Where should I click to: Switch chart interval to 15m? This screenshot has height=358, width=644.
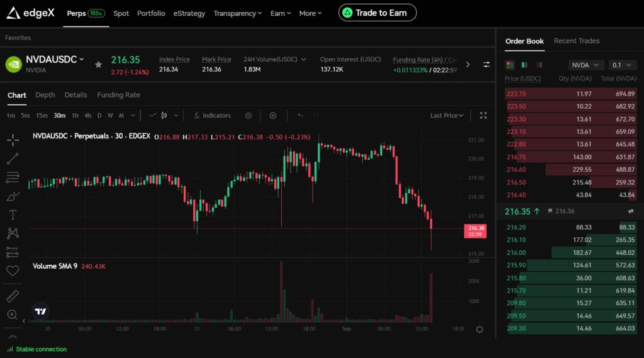[42, 116]
